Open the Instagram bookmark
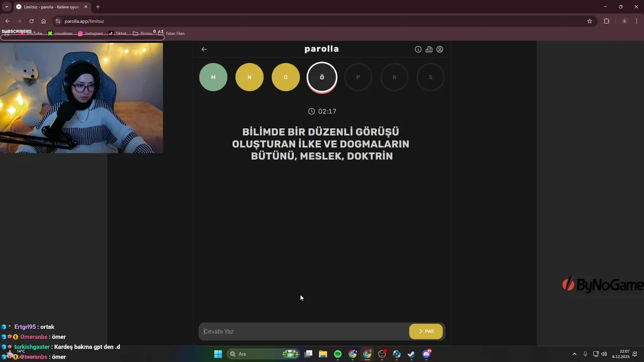The image size is (644, 362). point(91,34)
